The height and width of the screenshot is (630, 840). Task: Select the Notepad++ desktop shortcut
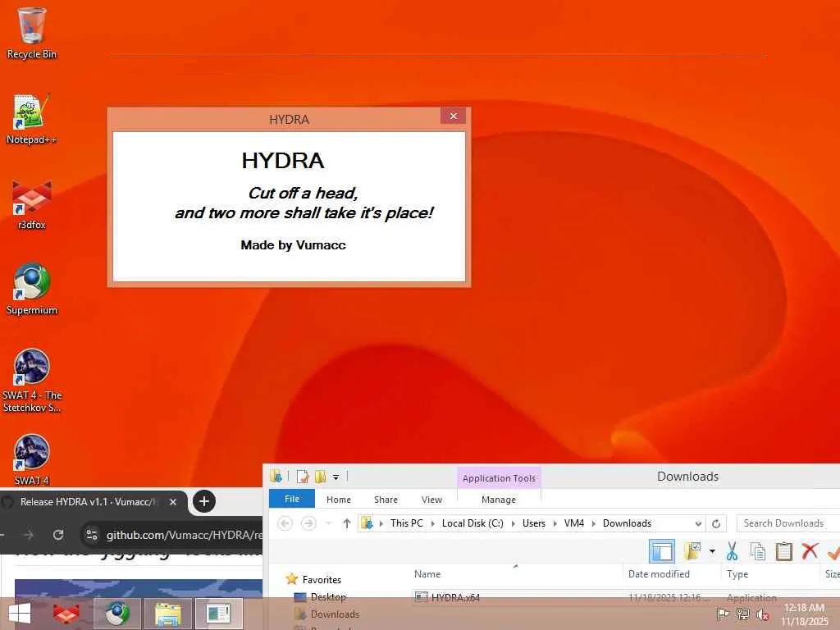click(x=32, y=119)
